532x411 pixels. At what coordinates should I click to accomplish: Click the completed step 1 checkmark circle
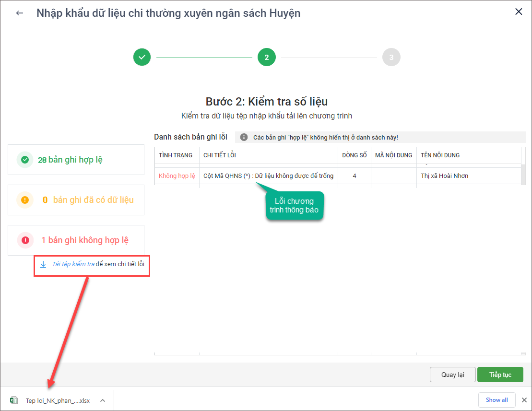tap(142, 57)
